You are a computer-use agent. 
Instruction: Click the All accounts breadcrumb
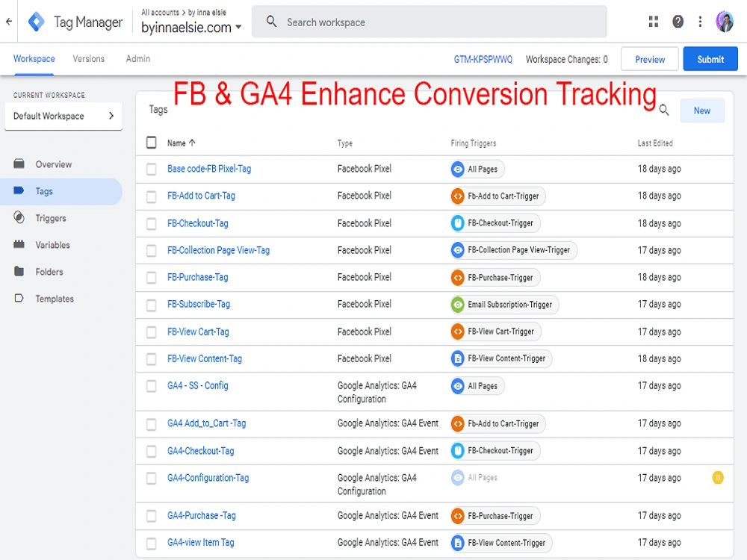click(160, 13)
